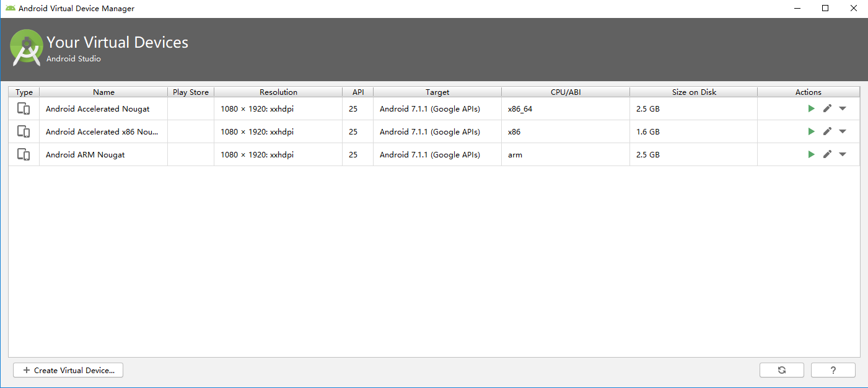Viewport: 868px width, 388px height.
Task: Click the Android icon in title bar
Action: click(x=11, y=9)
